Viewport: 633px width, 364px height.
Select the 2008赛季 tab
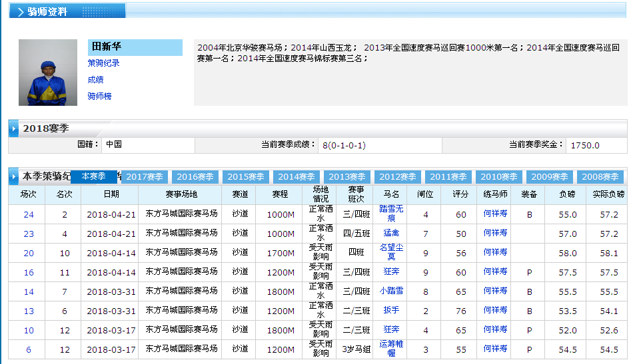coord(600,177)
